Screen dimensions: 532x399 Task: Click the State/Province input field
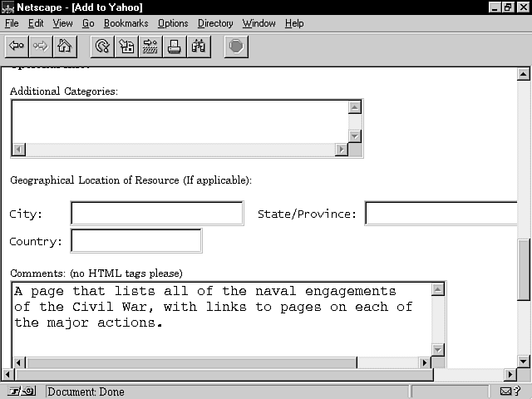pos(441,214)
